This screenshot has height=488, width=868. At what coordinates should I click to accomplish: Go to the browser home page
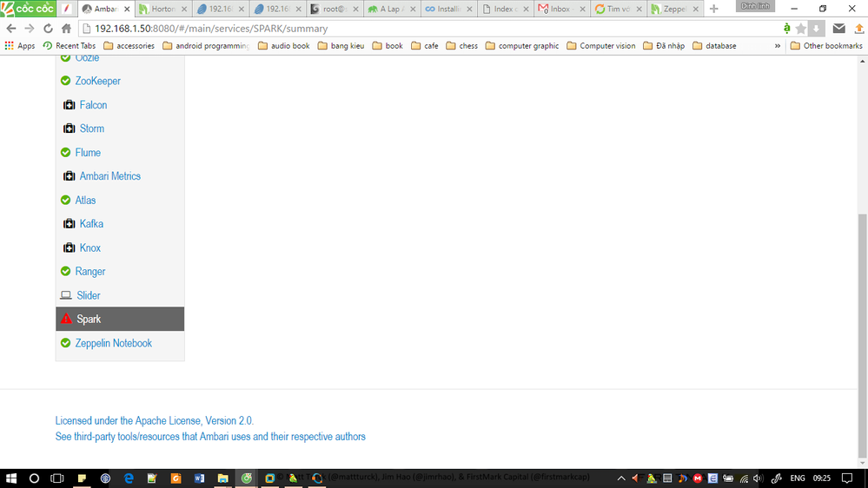(66, 28)
